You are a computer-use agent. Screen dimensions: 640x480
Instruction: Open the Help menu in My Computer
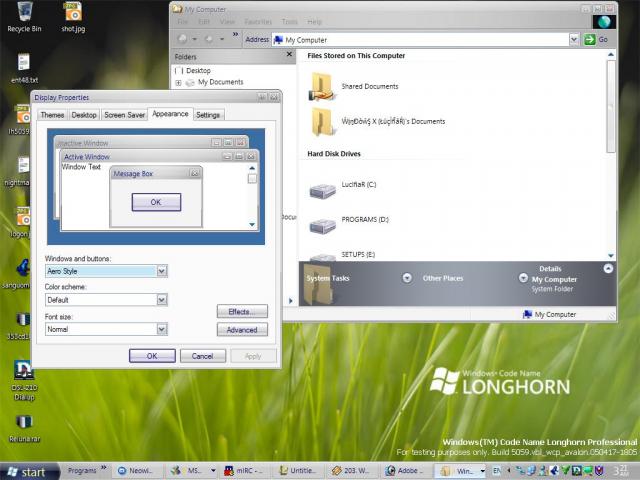(x=314, y=22)
